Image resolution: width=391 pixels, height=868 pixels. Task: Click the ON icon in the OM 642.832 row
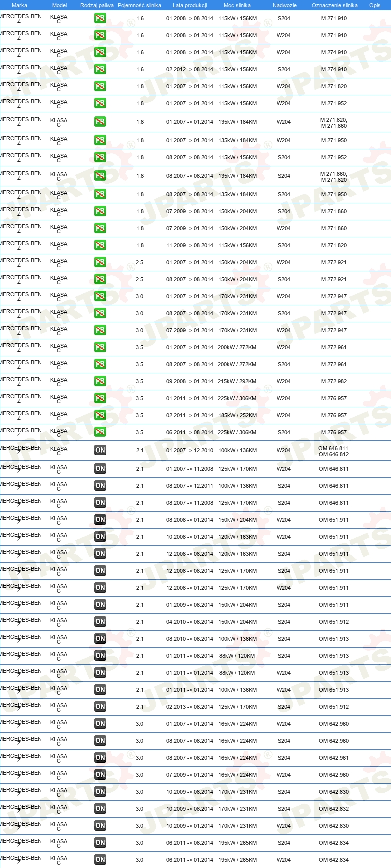pos(100,809)
